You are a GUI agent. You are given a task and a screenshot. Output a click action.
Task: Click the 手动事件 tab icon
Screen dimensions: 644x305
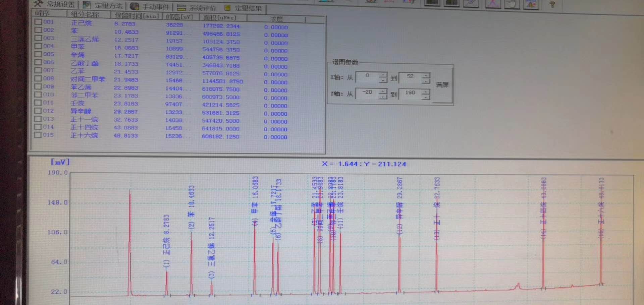point(134,6)
